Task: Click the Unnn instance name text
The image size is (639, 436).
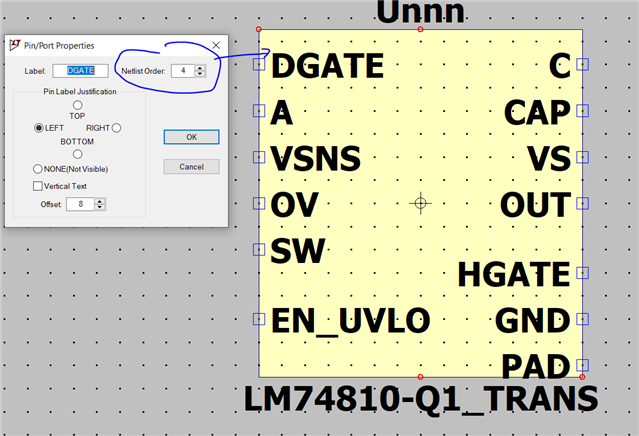Action: tap(421, 11)
